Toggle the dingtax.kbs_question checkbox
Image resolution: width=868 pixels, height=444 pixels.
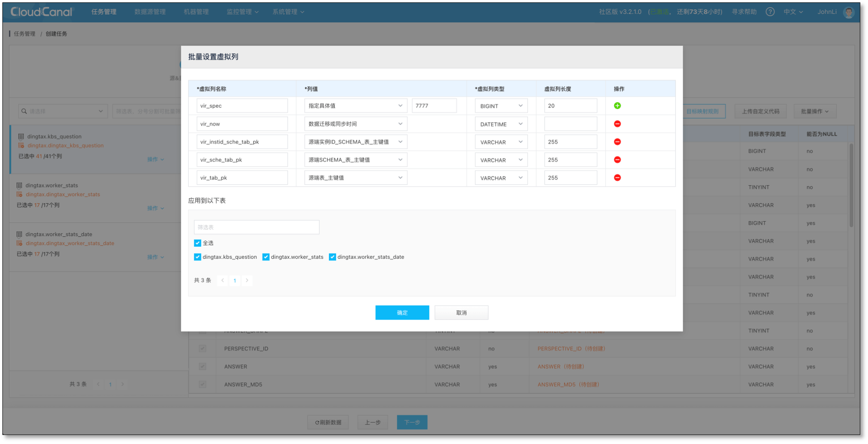point(197,257)
